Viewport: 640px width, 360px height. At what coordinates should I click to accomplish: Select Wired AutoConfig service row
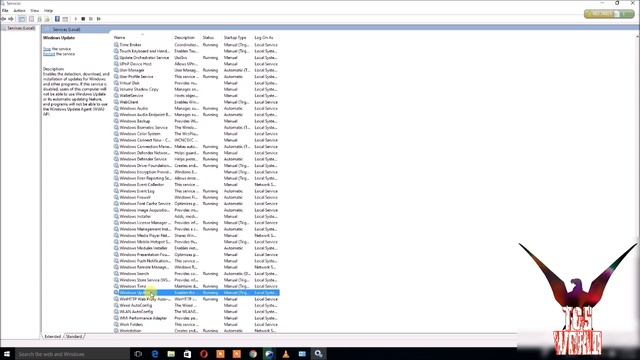click(196, 305)
